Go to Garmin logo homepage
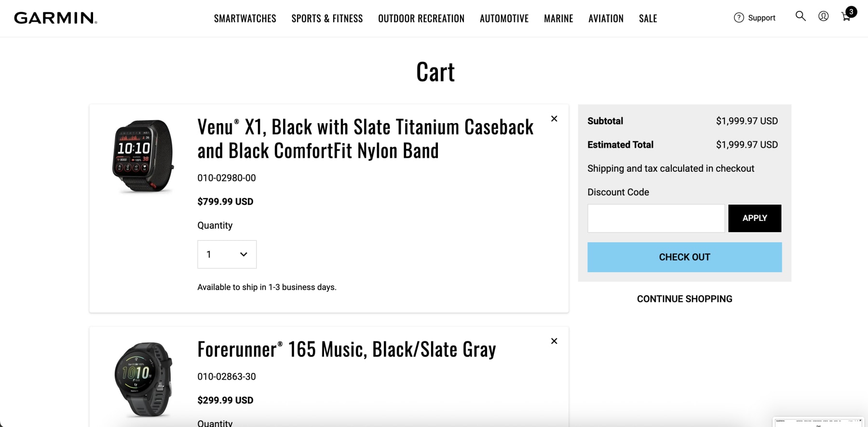 [x=55, y=18]
